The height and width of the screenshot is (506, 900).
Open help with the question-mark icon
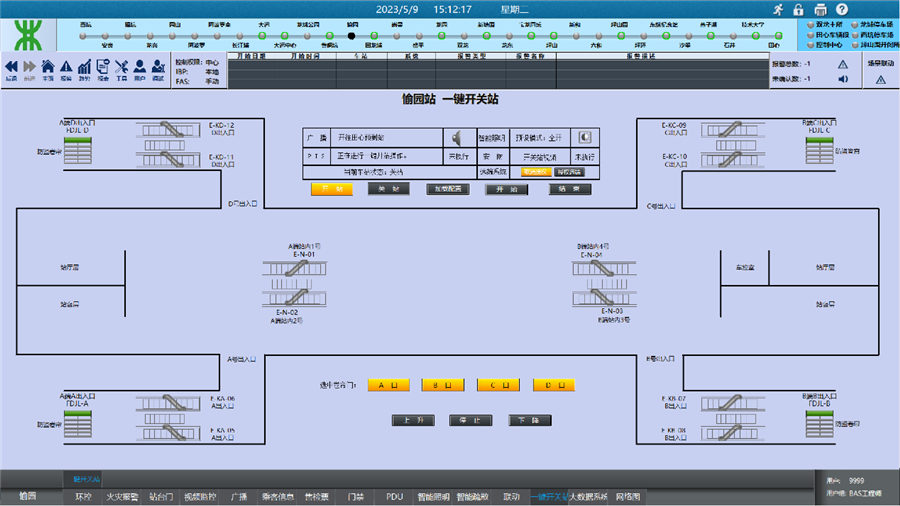pyautogui.click(x=842, y=9)
